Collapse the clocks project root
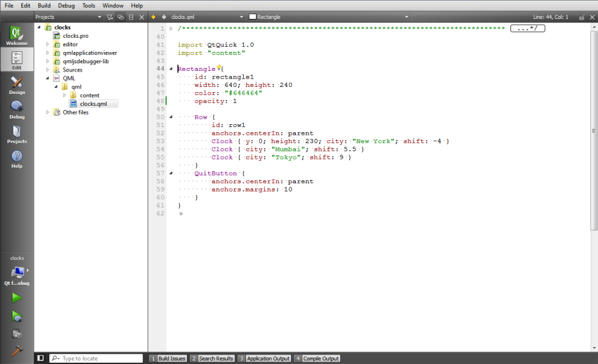The height and width of the screenshot is (364, 598). point(39,27)
